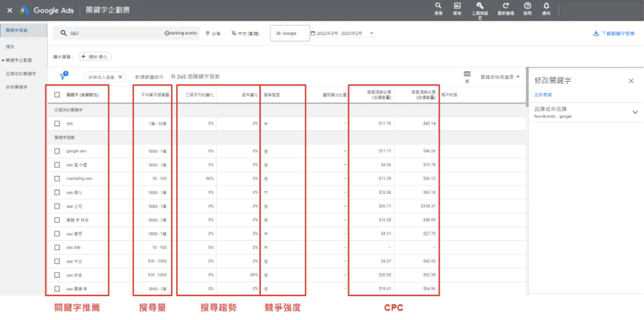Check the box for "seo 意思"
Screen dimensions: 644x320
(x=57, y=234)
